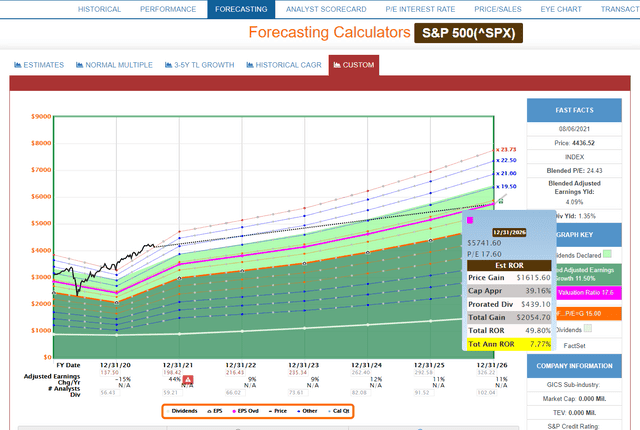Toggle EPS Ovd series in chart legend
The height and width of the screenshot is (430, 640).
(x=245, y=411)
